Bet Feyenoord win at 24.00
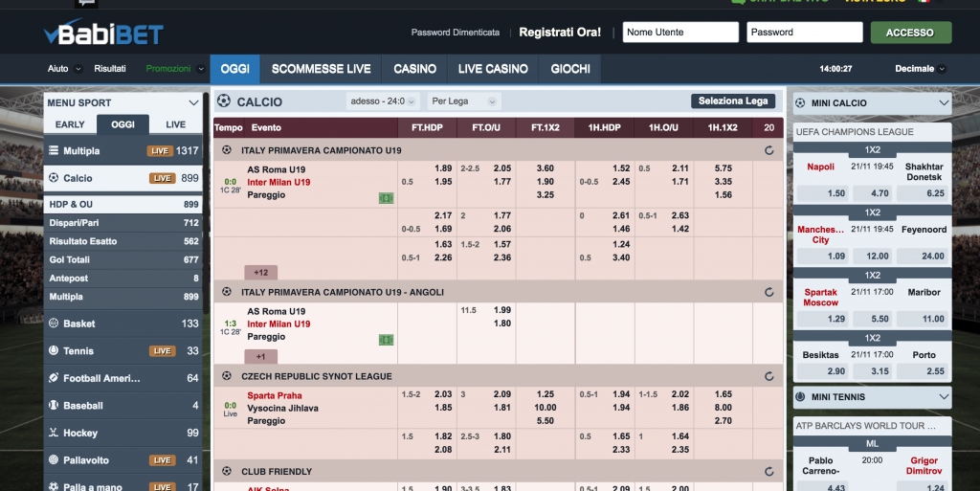 [x=924, y=257]
